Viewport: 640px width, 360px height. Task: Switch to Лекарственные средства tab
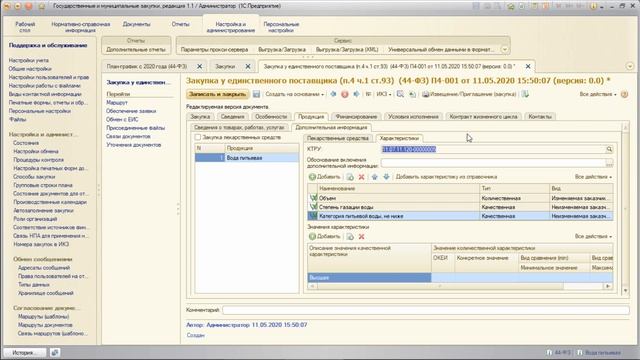[338, 138]
